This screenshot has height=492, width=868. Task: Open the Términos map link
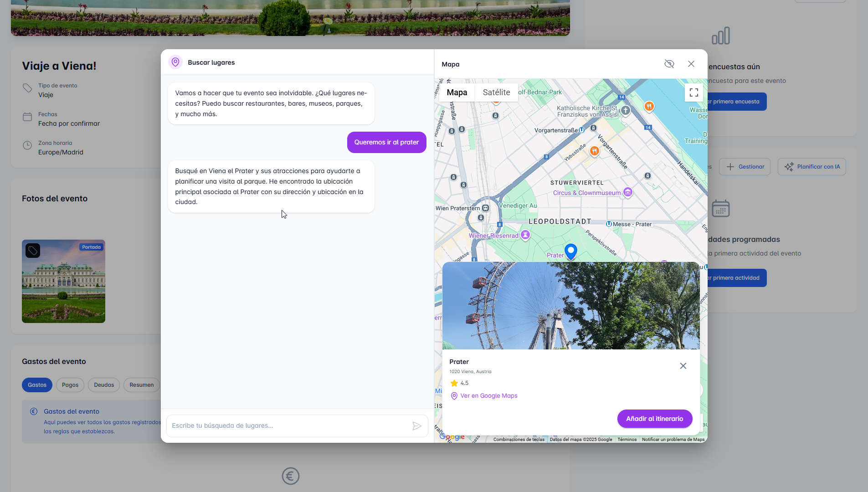point(627,440)
